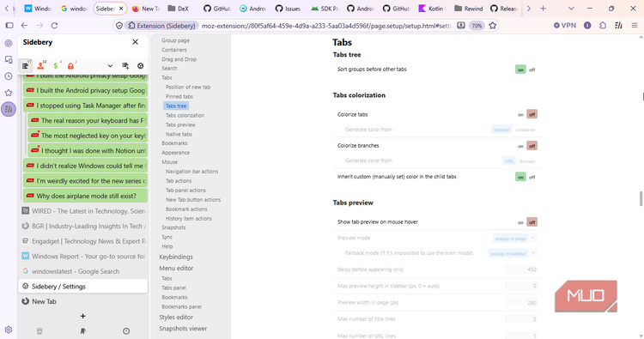Open Styles editor in settings navigation
This screenshot has width=644, height=339.
[176, 318]
